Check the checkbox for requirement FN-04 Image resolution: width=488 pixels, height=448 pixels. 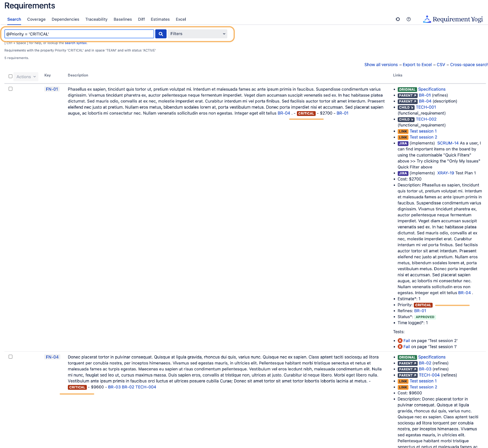(x=10, y=357)
